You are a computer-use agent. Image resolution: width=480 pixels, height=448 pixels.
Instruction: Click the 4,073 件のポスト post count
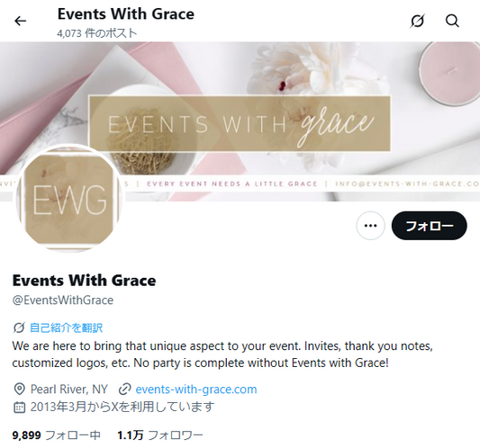[96, 33]
